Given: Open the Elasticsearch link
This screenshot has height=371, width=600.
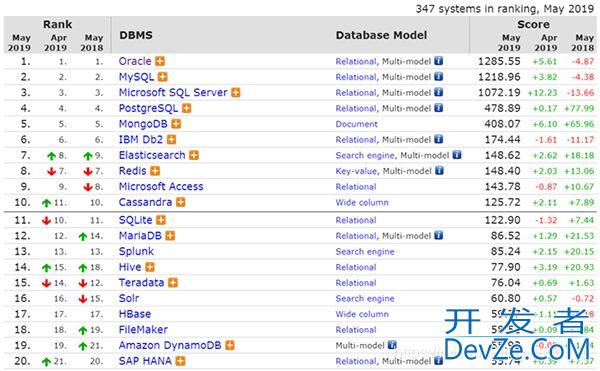Looking at the screenshot, I should tap(152, 155).
